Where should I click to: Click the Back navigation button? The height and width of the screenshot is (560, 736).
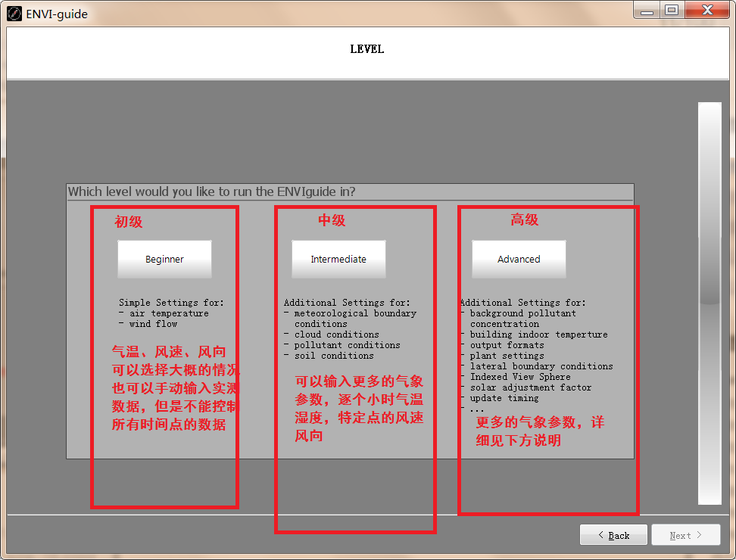pyautogui.click(x=613, y=534)
